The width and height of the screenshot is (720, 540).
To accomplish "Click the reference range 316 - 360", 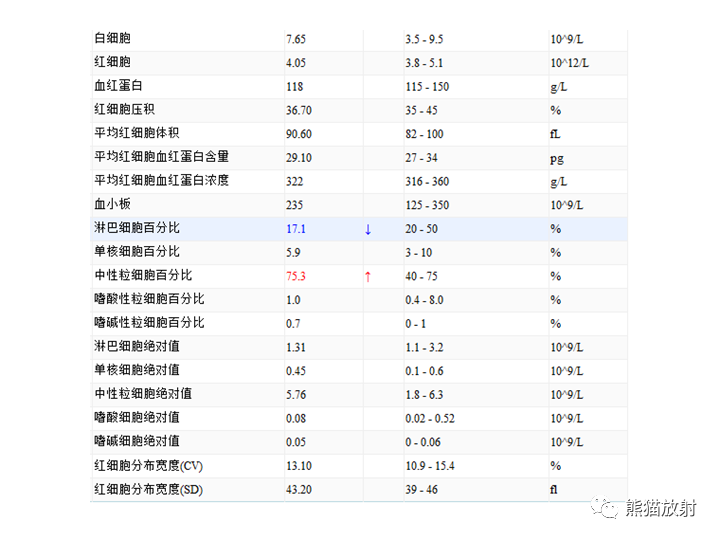I will tap(427, 182).
